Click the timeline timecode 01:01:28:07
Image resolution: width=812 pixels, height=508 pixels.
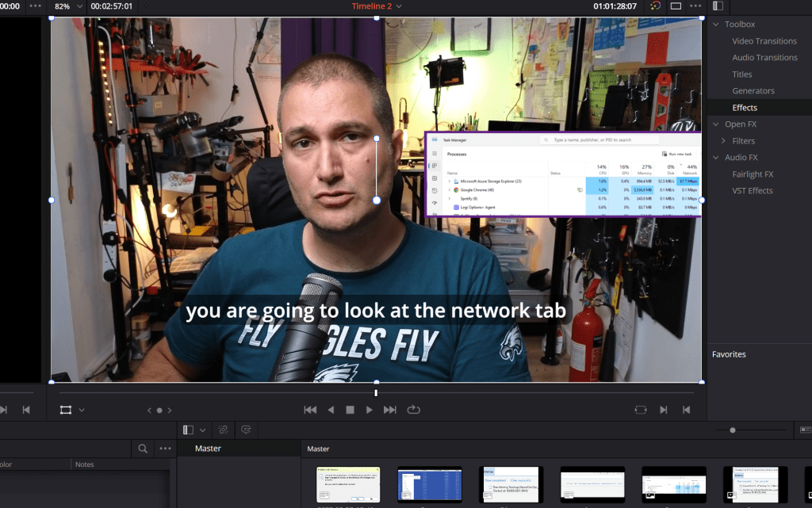coord(615,6)
